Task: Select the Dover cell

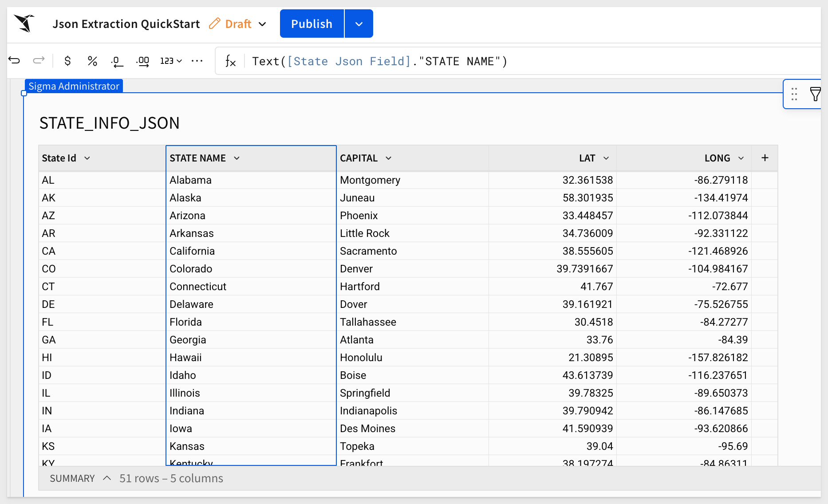Action: tap(412, 304)
